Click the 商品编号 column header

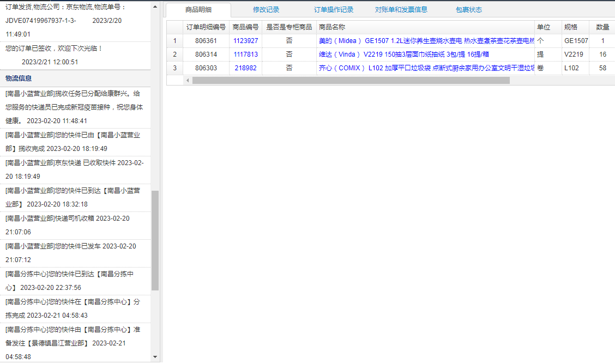point(245,27)
